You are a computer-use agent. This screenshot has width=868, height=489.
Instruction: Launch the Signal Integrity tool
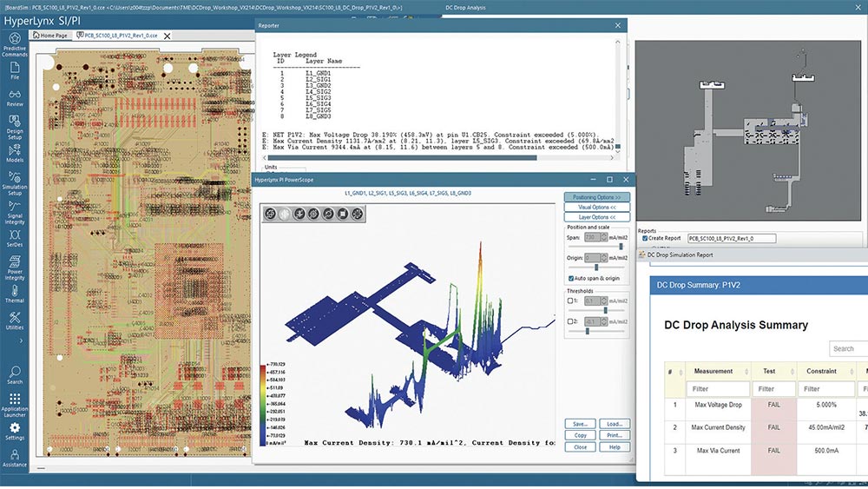[x=15, y=212]
